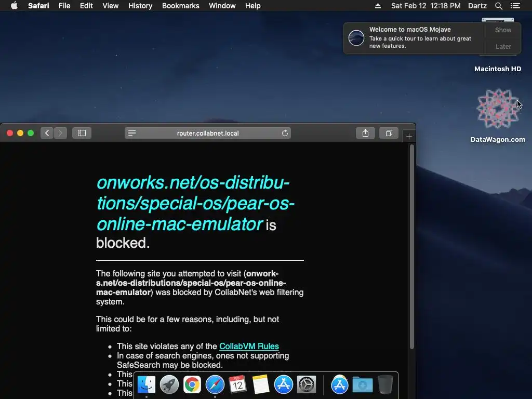
Task: Open the Apple menu
Action: (x=14, y=6)
